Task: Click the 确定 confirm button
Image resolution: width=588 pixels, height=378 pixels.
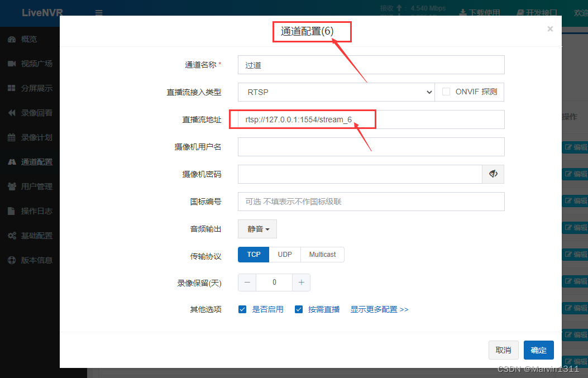Action: pyautogui.click(x=538, y=350)
